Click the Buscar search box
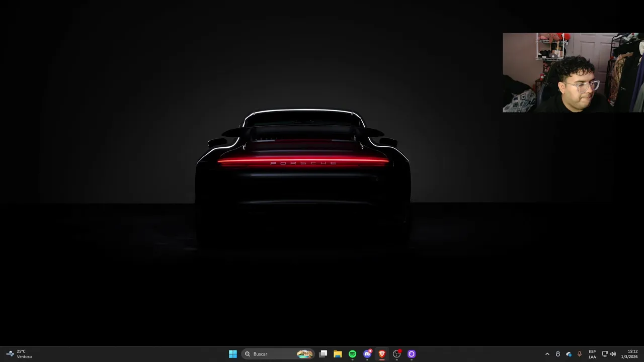Image resolution: width=644 pixels, height=362 pixels. point(278,354)
